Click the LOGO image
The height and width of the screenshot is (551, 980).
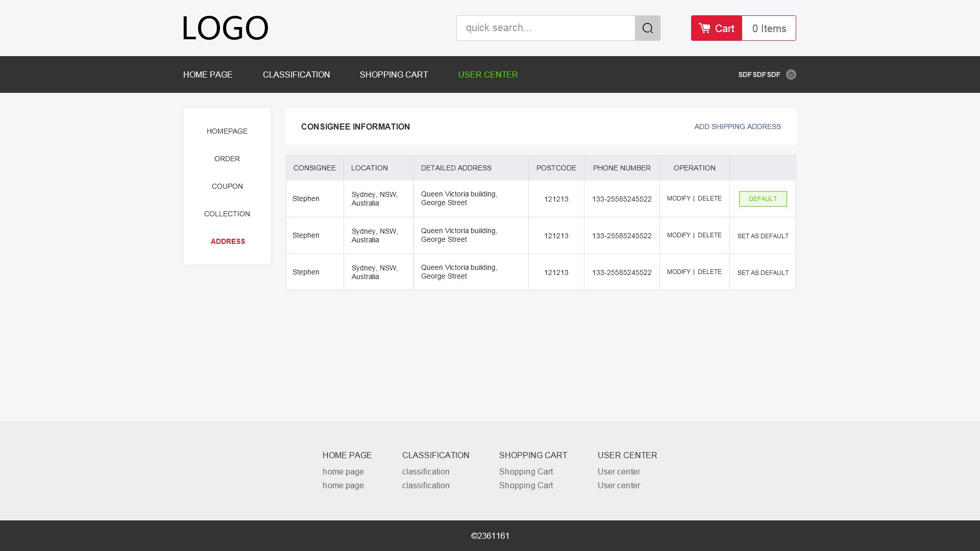(225, 28)
